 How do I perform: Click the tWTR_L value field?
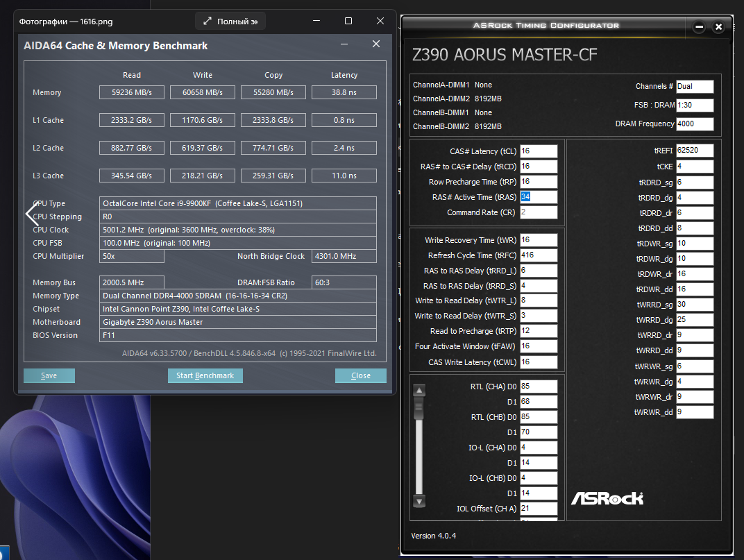coord(539,300)
